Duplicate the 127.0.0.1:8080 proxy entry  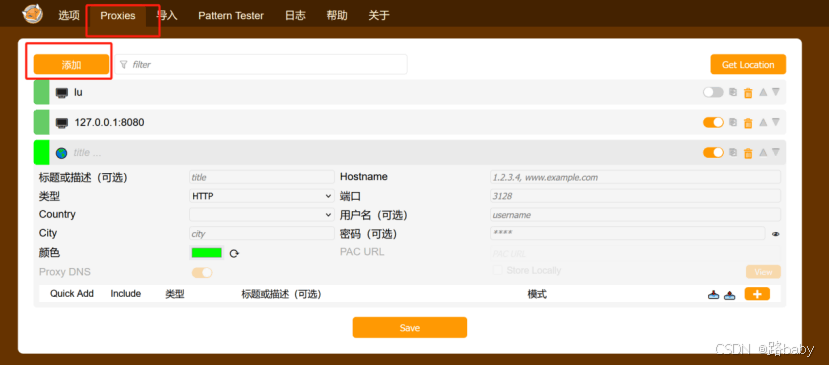pos(733,122)
